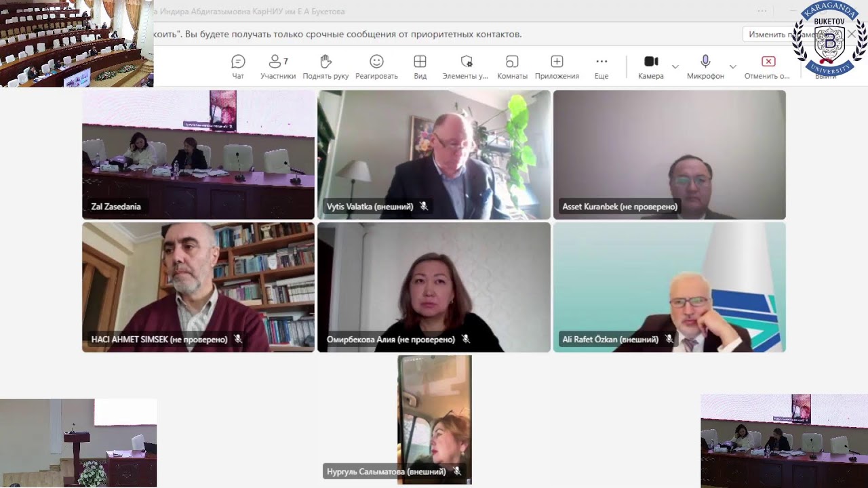The image size is (868, 488).
Task: Toggle Поднять руку raise hand
Action: 325,66
